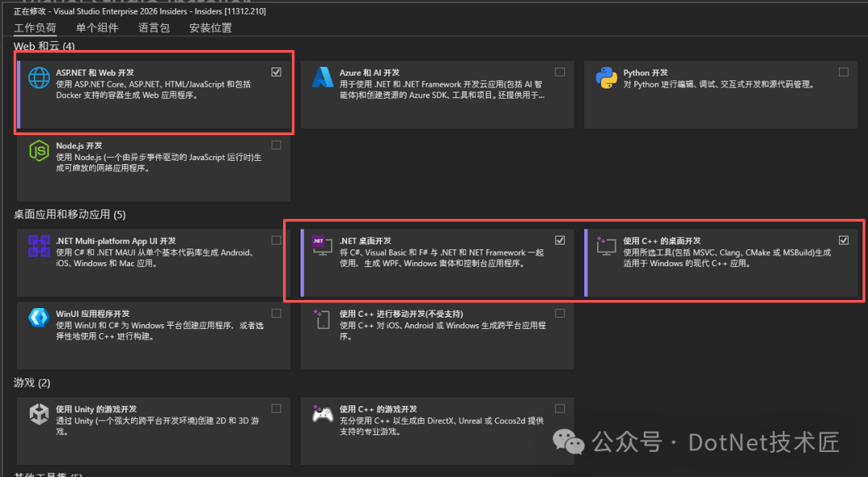Select the Node.js hexagon icon
Viewport: 868px width, 477px height.
click(39, 150)
